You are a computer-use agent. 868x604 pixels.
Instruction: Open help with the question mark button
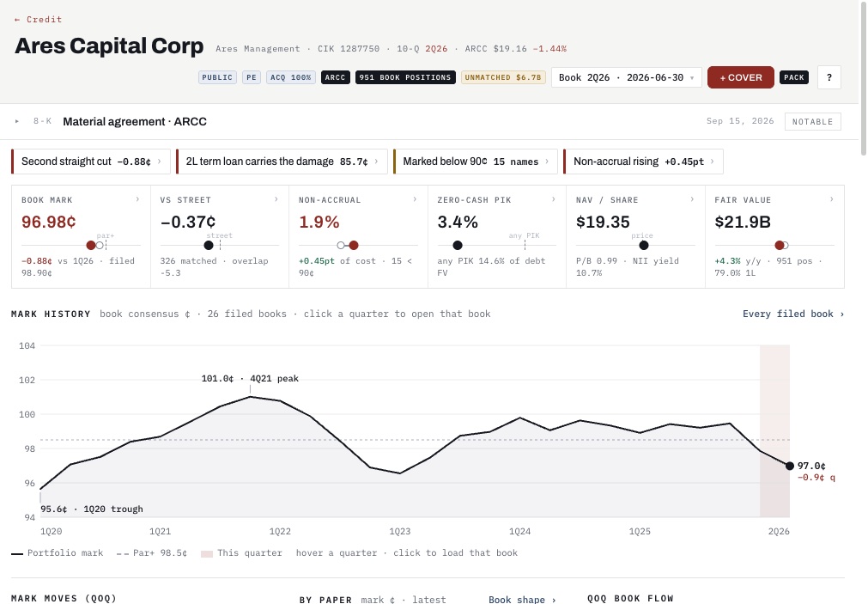[x=829, y=77]
